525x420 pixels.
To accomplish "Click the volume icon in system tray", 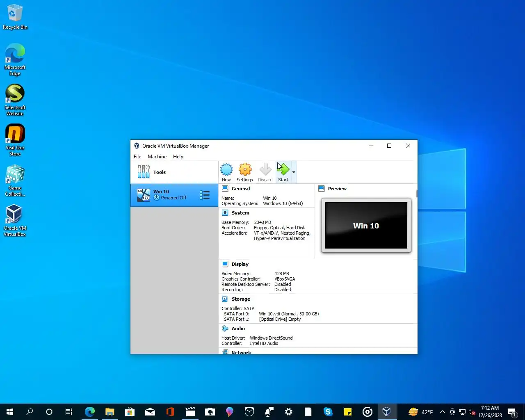I will pyautogui.click(x=472, y=412).
